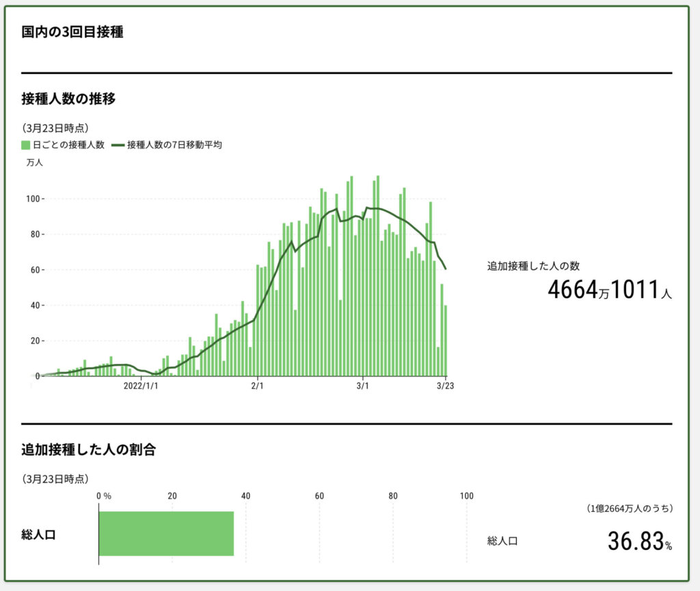This screenshot has height=591, width=700.
Task: Select the 日ごとの接種人数 legend label
Action: tap(68, 145)
